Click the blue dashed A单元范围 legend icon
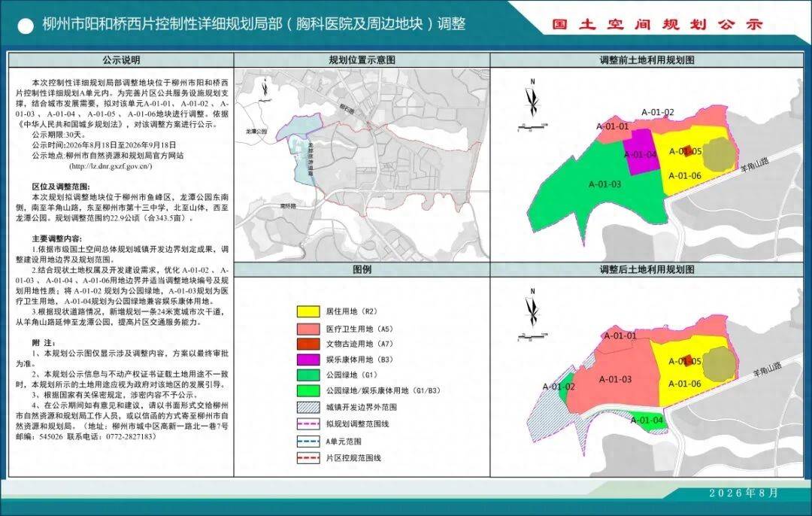Viewport: 812px width, 516px height. point(308,442)
